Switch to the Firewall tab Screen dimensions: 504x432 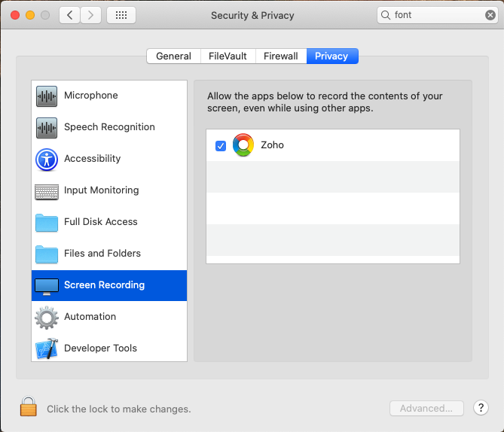point(281,56)
